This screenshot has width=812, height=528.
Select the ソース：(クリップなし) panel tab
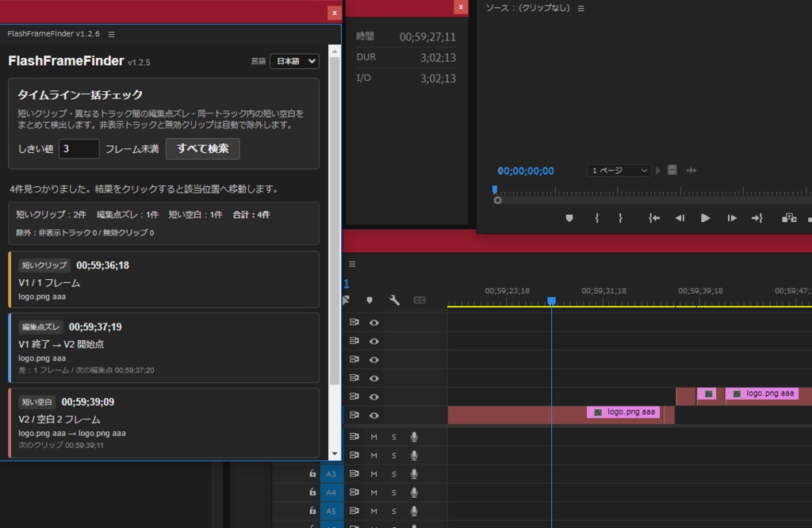tap(527, 8)
